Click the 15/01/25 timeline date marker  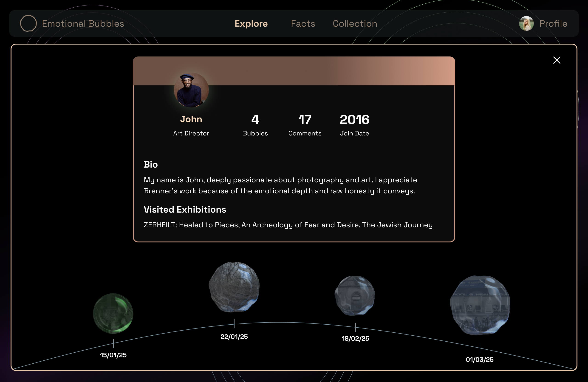[x=113, y=355]
